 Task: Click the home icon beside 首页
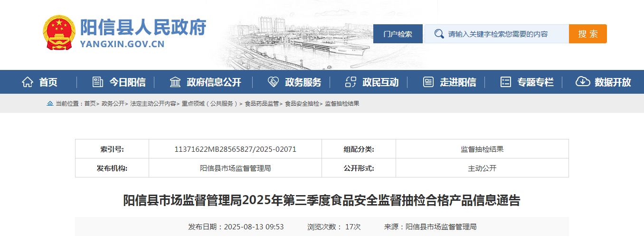[28, 82]
